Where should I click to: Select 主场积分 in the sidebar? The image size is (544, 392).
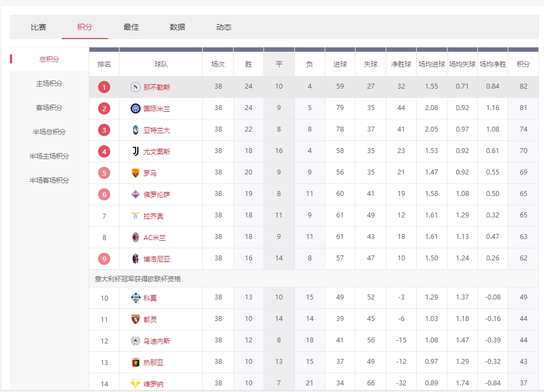49,84
